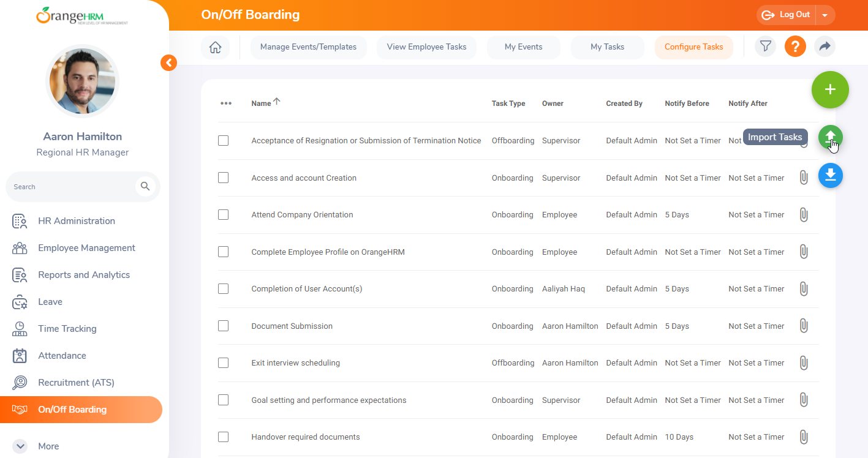Open the filter funnel icon

[x=765, y=47]
